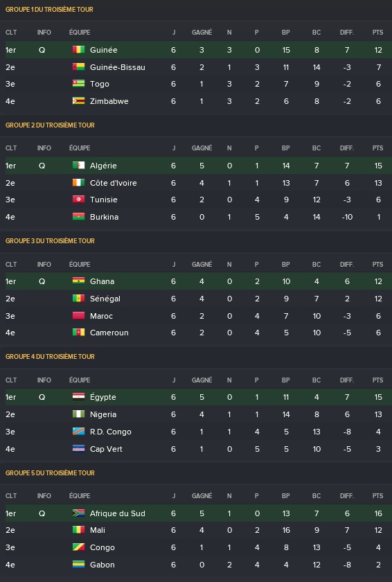Sort Groupe 3 by DIFF. column header
The height and width of the screenshot is (582, 392).
click(347, 264)
